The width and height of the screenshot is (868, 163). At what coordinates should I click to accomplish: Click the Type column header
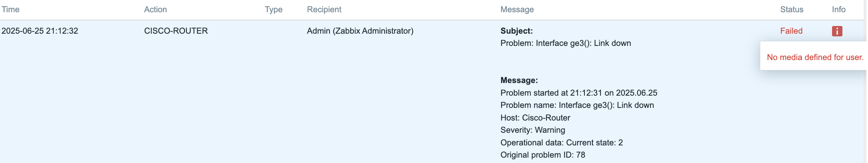pos(274,10)
